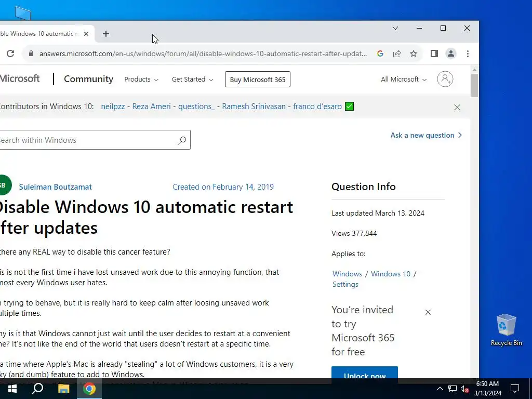Click Chrome icon in taskbar
Image resolution: width=532 pixels, height=399 pixels.
[89, 389]
